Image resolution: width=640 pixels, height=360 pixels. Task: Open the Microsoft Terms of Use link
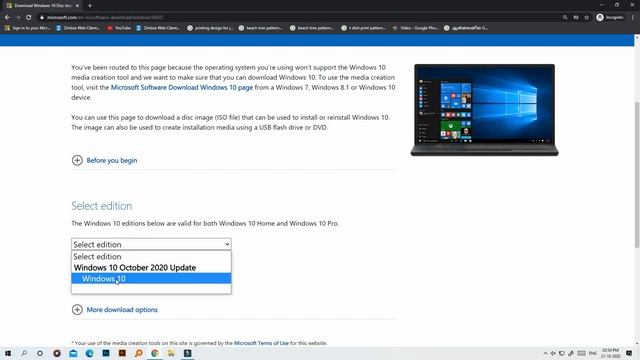tap(261, 343)
